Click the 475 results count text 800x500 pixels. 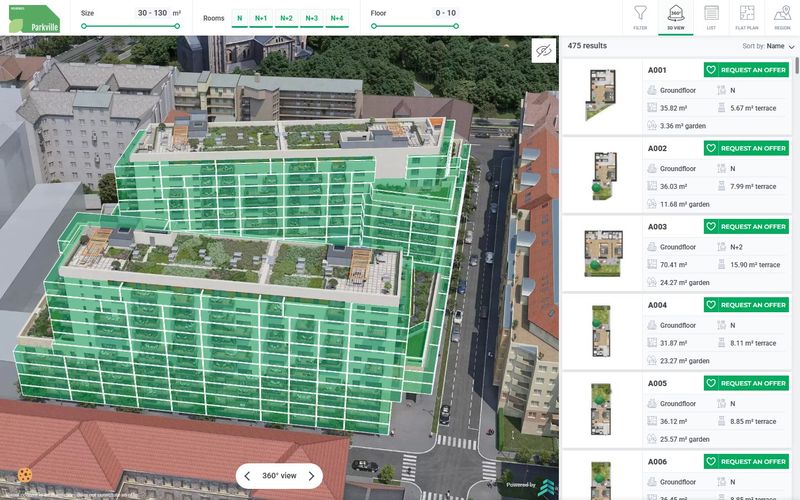pos(587,45)
